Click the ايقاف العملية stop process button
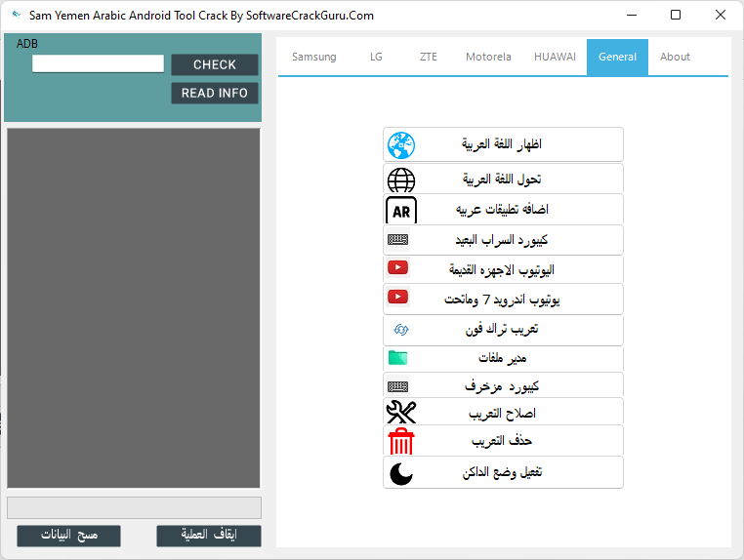Screen dimensions: 744x560 209,536
